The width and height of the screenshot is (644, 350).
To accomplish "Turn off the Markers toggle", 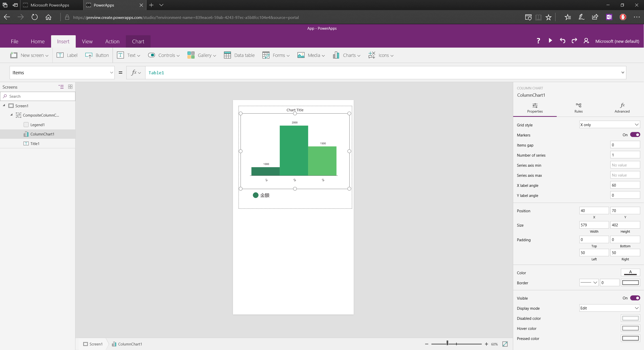I will click(x=635, y=135).
